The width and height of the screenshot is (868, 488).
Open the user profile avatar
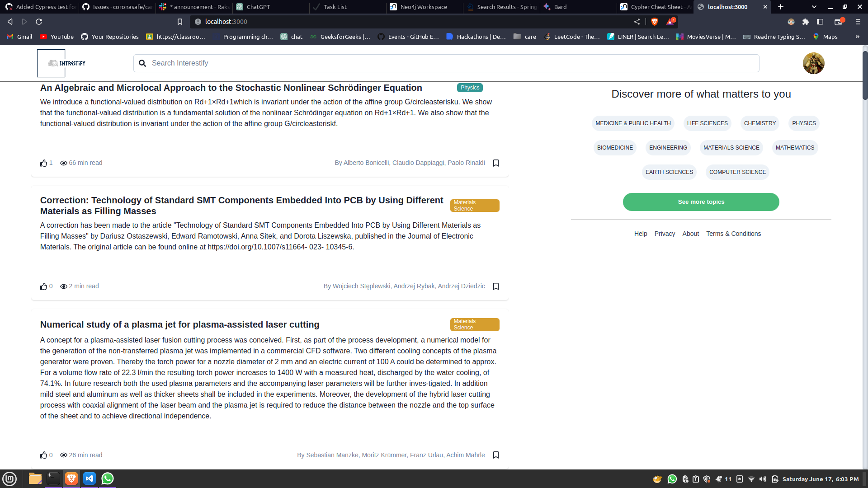tap(813, 63)
